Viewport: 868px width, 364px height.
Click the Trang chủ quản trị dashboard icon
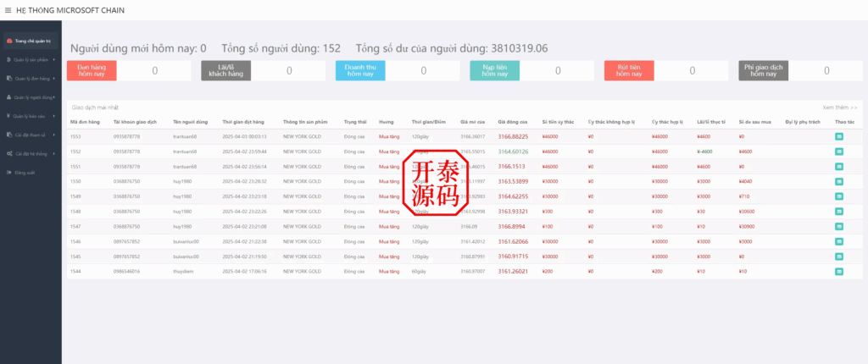(9, 41)
